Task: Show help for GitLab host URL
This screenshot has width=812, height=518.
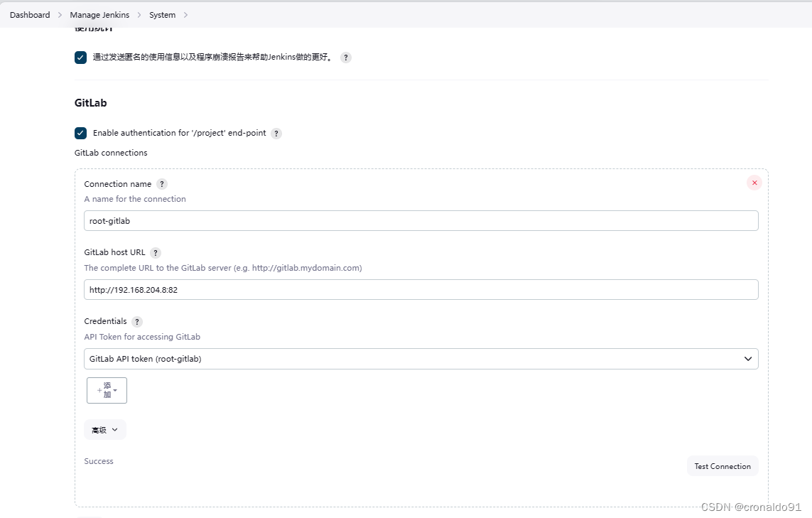Action: 156,253
